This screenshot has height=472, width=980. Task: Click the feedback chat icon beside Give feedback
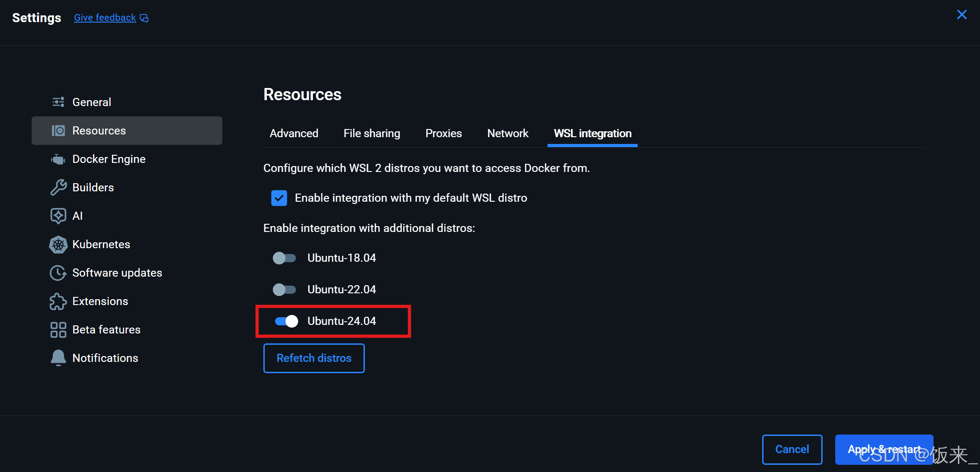pyautogui.click(x=144, y=18)
